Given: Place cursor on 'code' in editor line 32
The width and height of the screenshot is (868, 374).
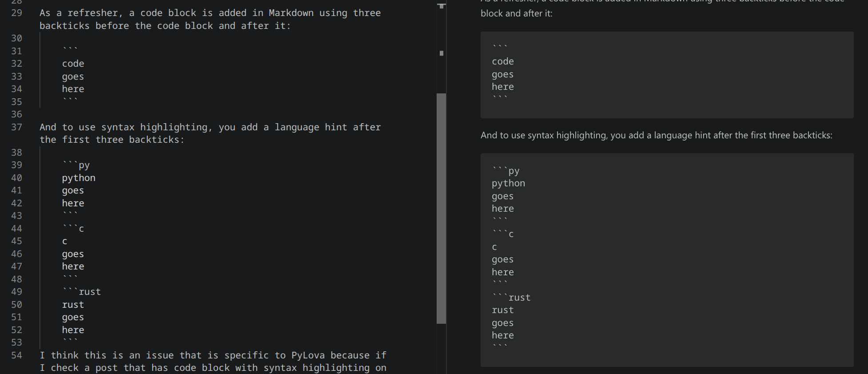Looking at the screenshot, I should coord(73,64).
